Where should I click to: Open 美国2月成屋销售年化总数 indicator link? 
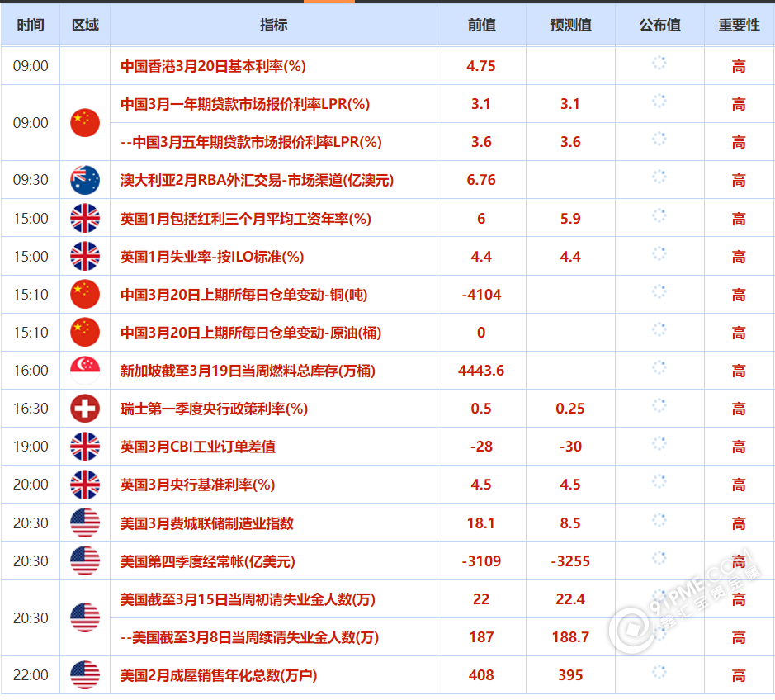tap(219, 675)
